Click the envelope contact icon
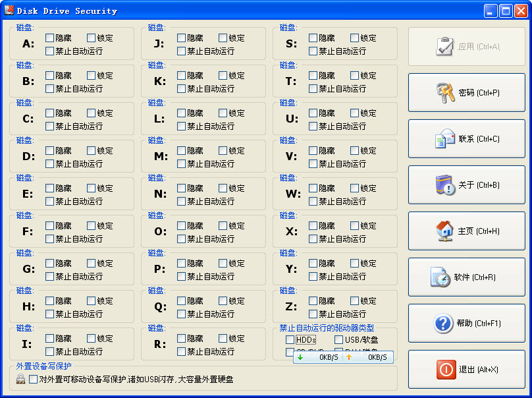Viewport: 532px width, 398px height. (x=445, y=139)
